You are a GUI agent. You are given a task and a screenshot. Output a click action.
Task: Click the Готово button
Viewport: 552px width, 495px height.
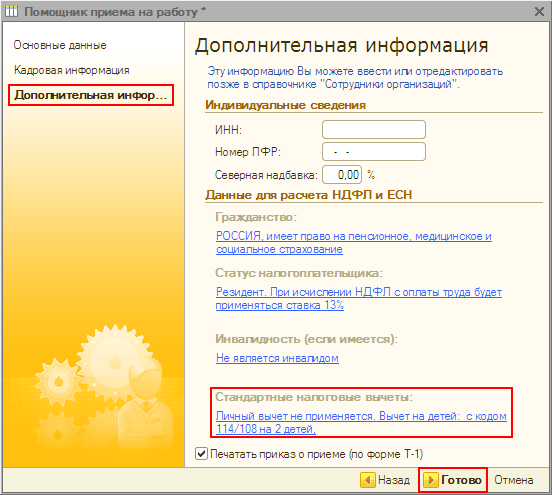[x=453, y=480]
